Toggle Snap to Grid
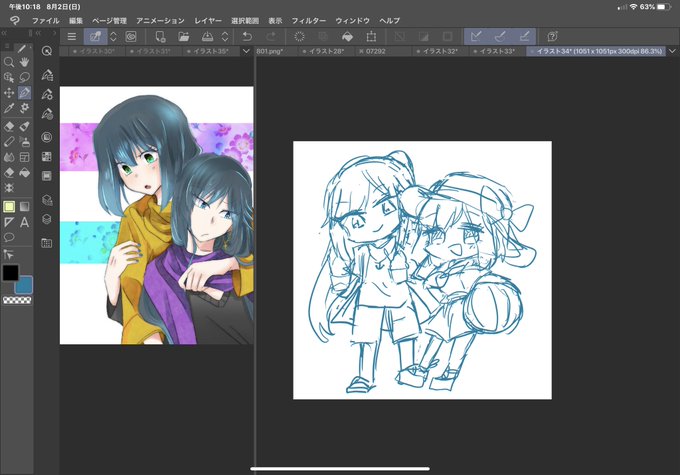The width and height of the screenshot is (680, 475). (524, 36)
